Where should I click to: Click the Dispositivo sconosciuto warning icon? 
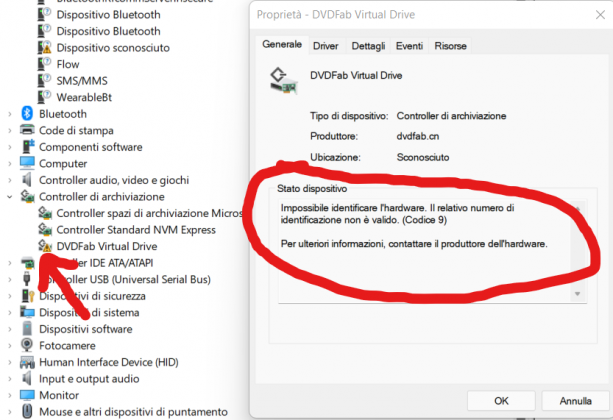pyautogui.click(x=45, y=47)
